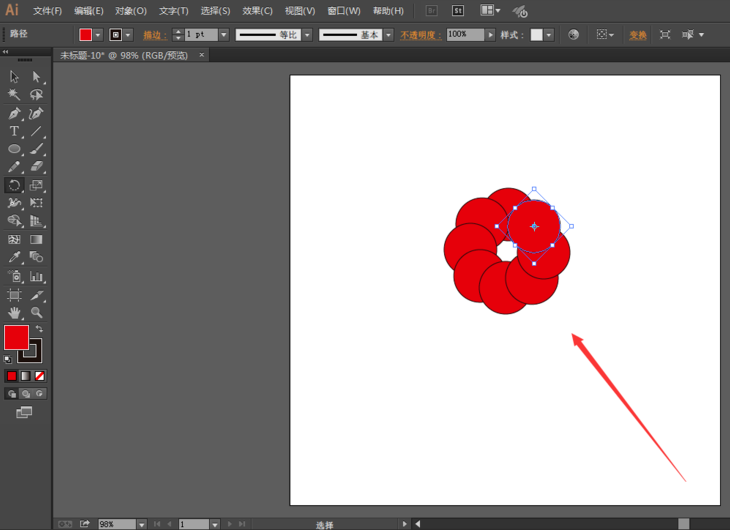730x530 pixels.
Task: Open the 效果(C) menu
Action: pyautogui.click(x=257, y=11)
